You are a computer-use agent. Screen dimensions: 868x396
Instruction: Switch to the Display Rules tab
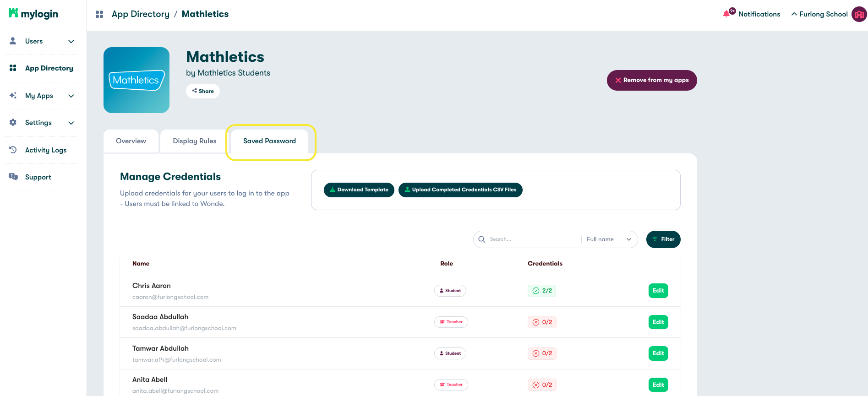[x=195, y=141]
